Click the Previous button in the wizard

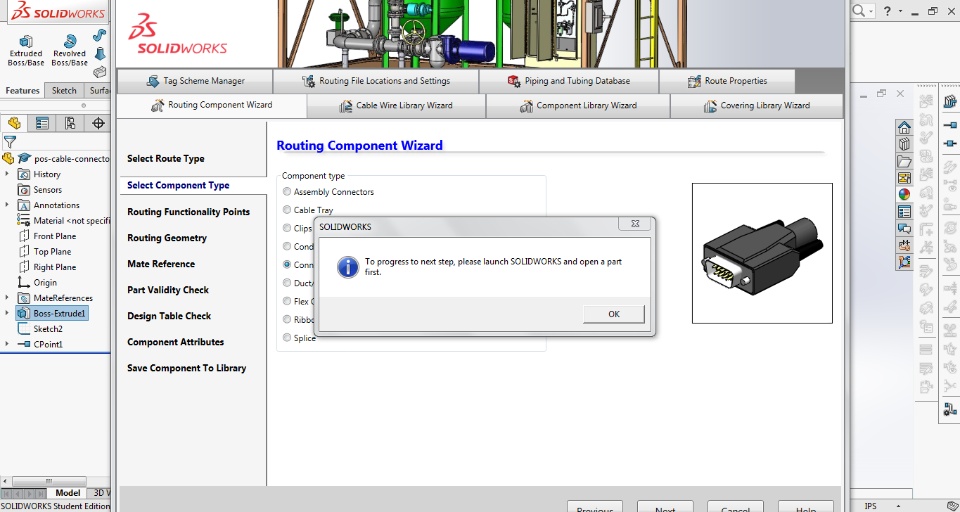pyautogui.click(x=594, y=506)
